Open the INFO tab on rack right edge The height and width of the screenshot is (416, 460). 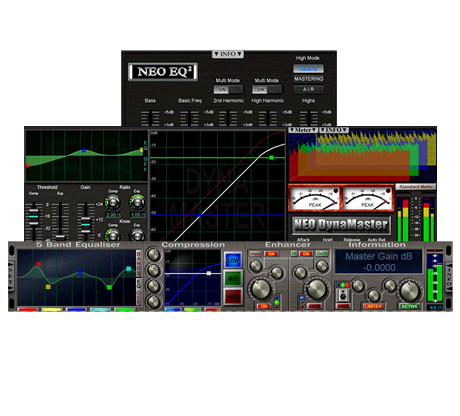449,276
